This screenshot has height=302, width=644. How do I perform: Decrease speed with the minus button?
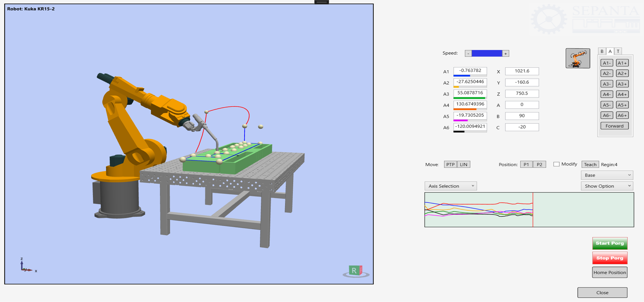[x=468, y=54]
